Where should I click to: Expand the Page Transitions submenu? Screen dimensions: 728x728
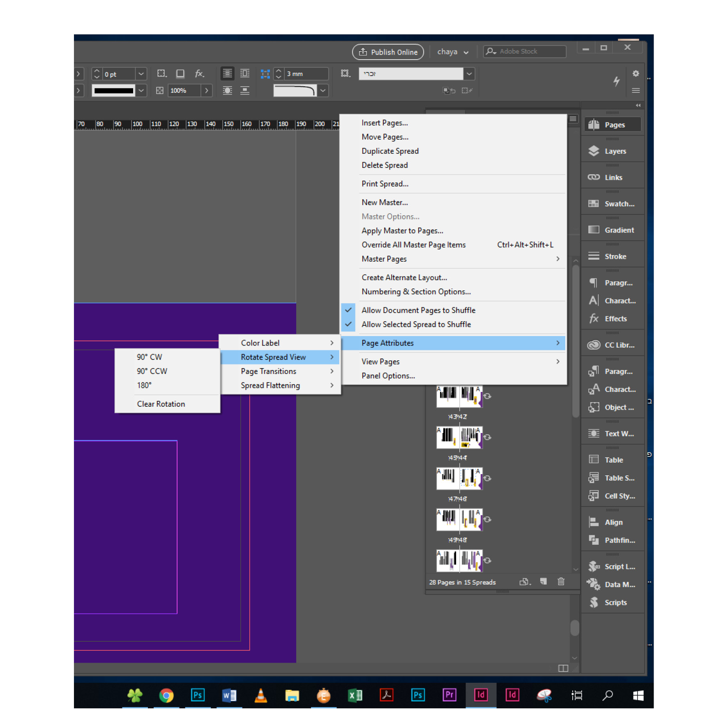280,371
